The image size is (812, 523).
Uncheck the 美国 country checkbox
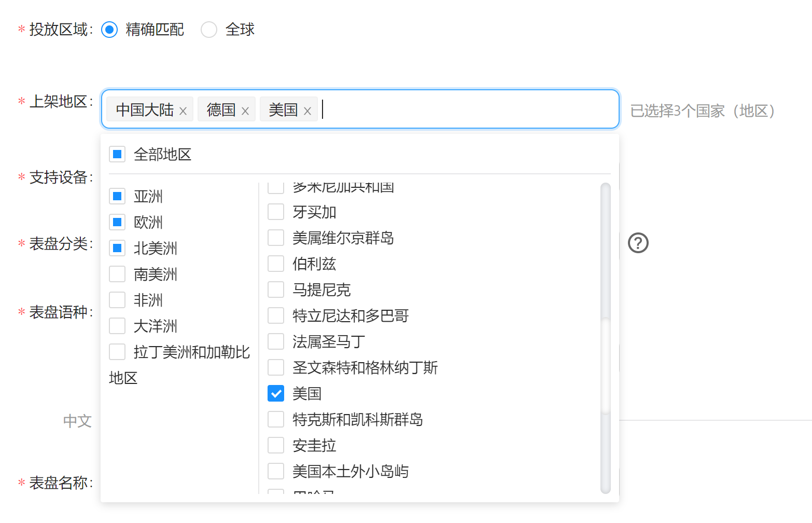point(276,393)
